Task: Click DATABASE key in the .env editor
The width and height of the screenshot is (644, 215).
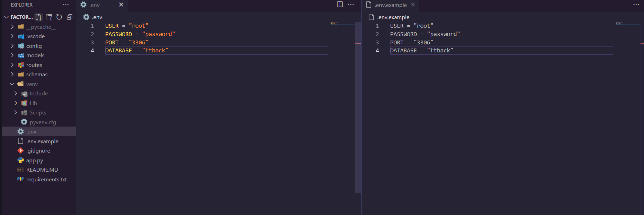Action: (x=118, y=50)
